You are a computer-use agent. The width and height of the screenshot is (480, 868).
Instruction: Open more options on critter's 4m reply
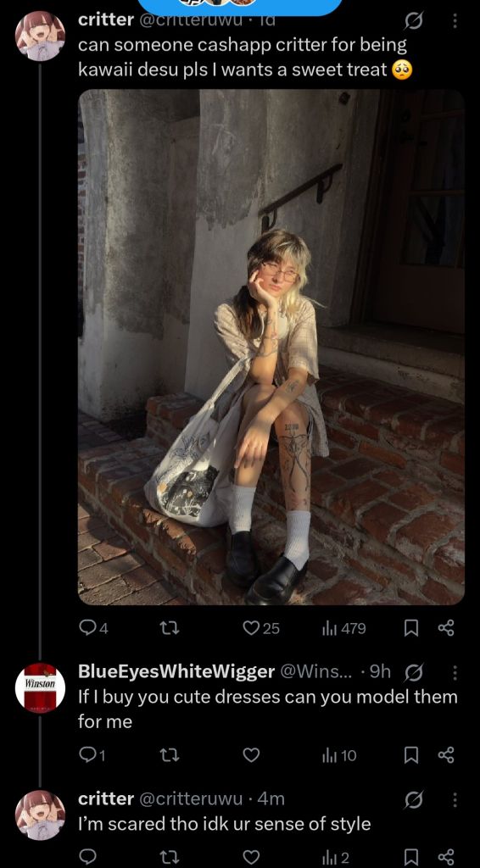455,799
